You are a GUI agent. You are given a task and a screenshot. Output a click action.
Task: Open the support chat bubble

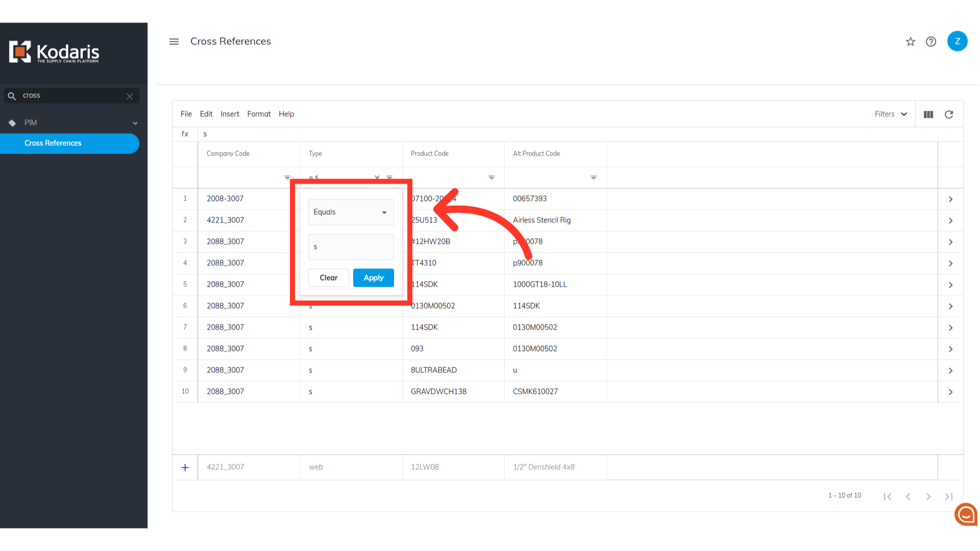(966, 514)
